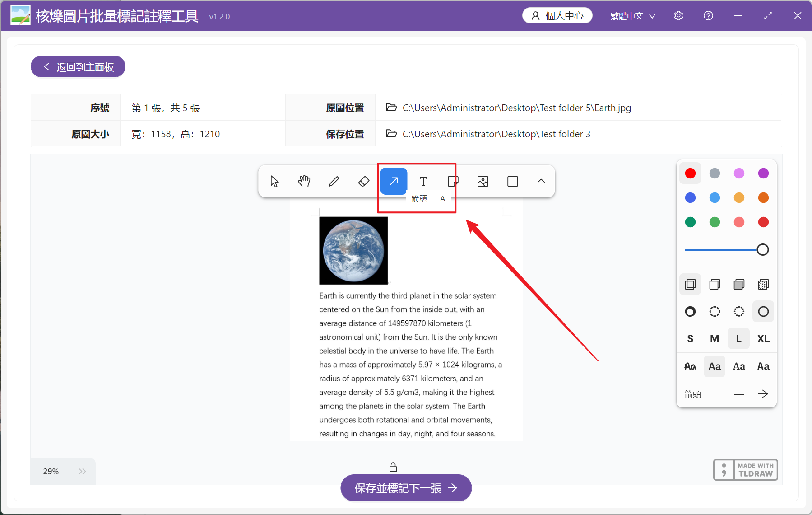
Task: Pick the dark red swatch in third row
Action: [x=763, y=222]
